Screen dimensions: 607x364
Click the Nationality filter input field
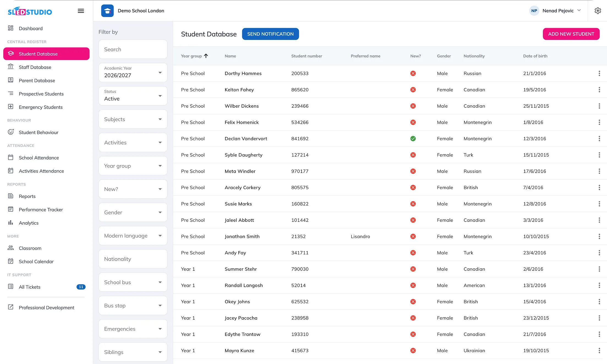tap(133, 259)
